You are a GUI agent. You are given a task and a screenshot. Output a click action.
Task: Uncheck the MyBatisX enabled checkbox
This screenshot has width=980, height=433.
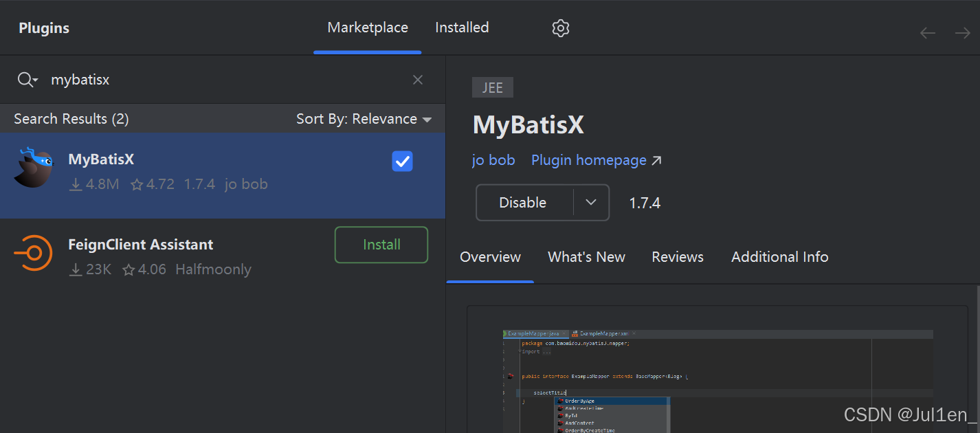pos(402,162)
